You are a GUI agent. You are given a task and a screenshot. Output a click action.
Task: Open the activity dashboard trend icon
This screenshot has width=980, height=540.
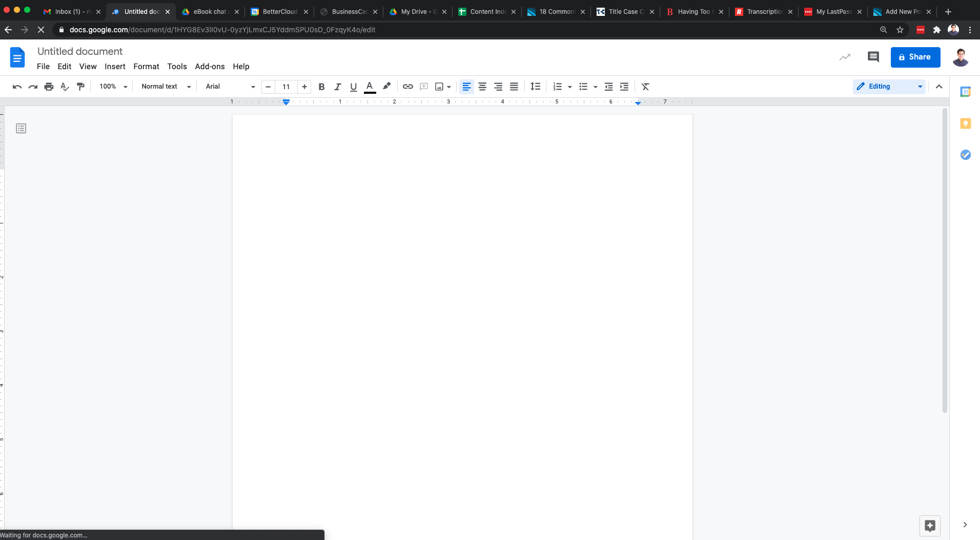point(845,57)
